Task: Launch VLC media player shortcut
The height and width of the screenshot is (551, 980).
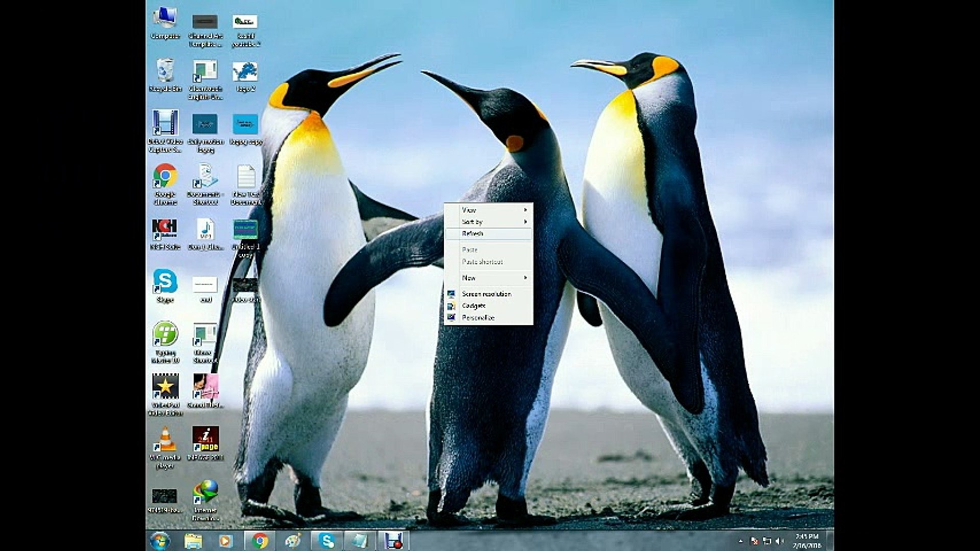Action: click(x=165, y=447)
